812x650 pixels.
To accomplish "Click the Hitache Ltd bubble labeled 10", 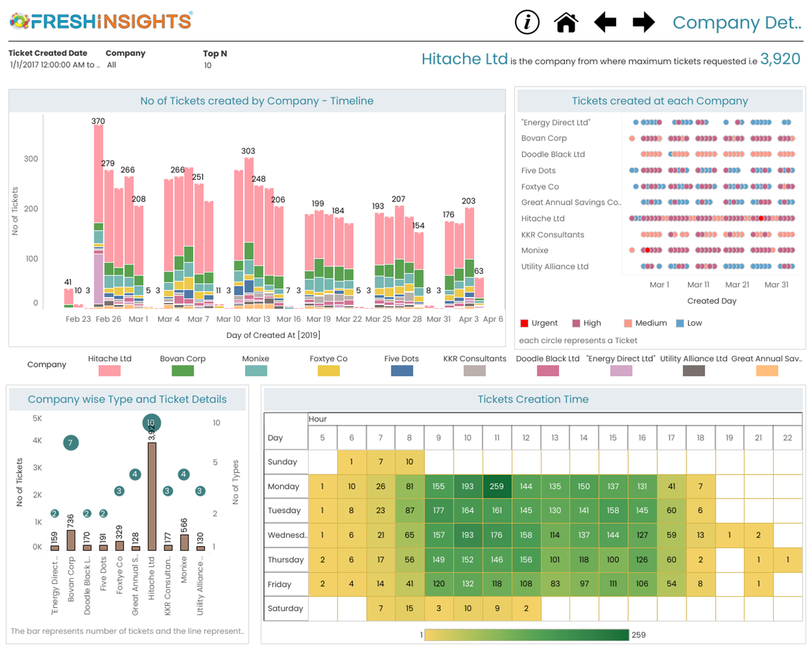I will coord(151,423).
